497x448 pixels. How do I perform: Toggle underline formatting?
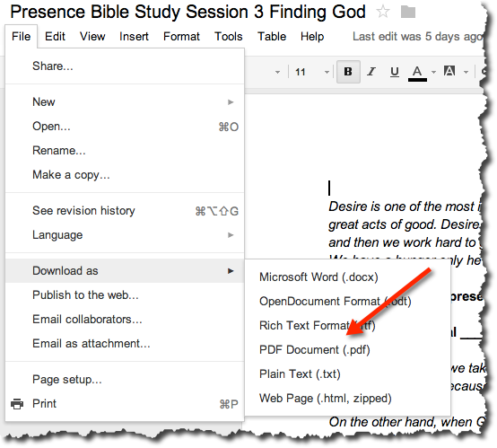395,72
